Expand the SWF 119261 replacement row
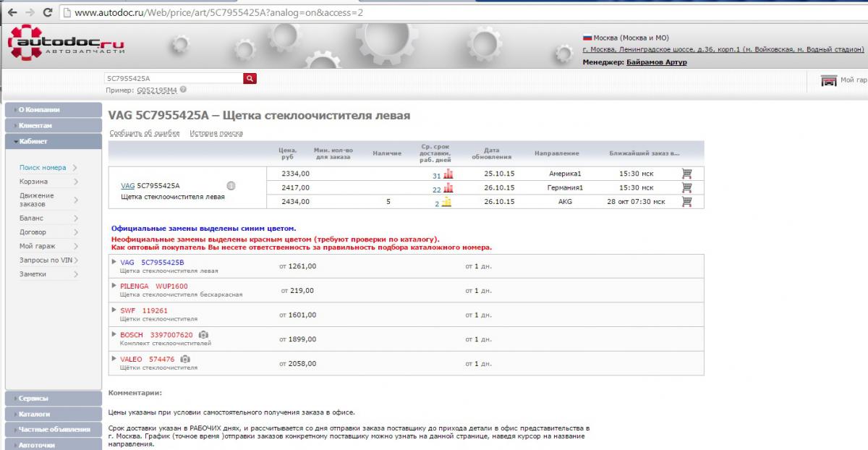Viewport: 868px width, 450px height. click(114, 310)
